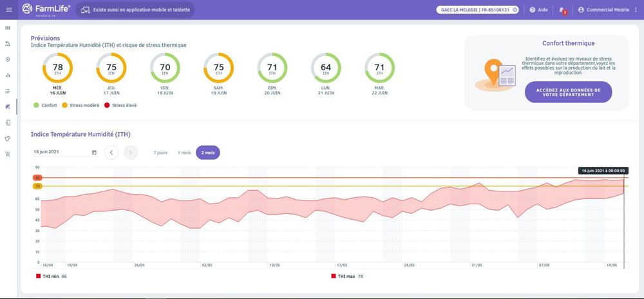Screen dimensions: 644x299
Task: Open the hamburger menu
Action: coord(8,10)
